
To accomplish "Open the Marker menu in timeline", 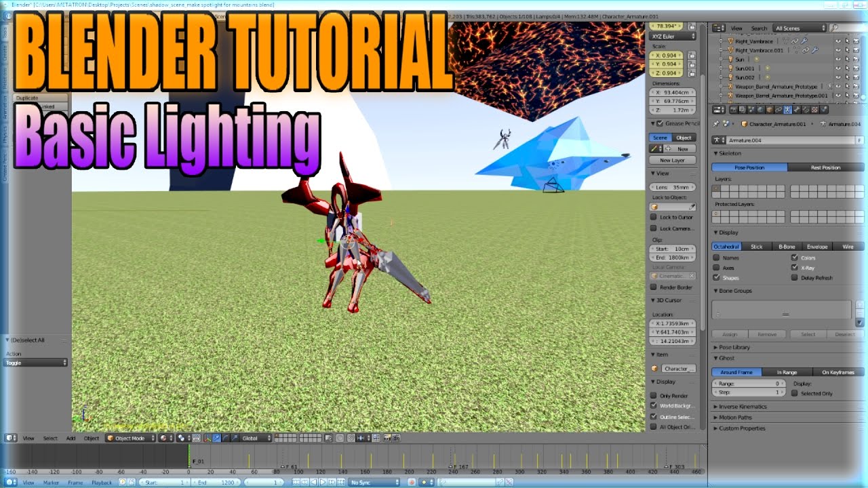I will coord(51,482).
